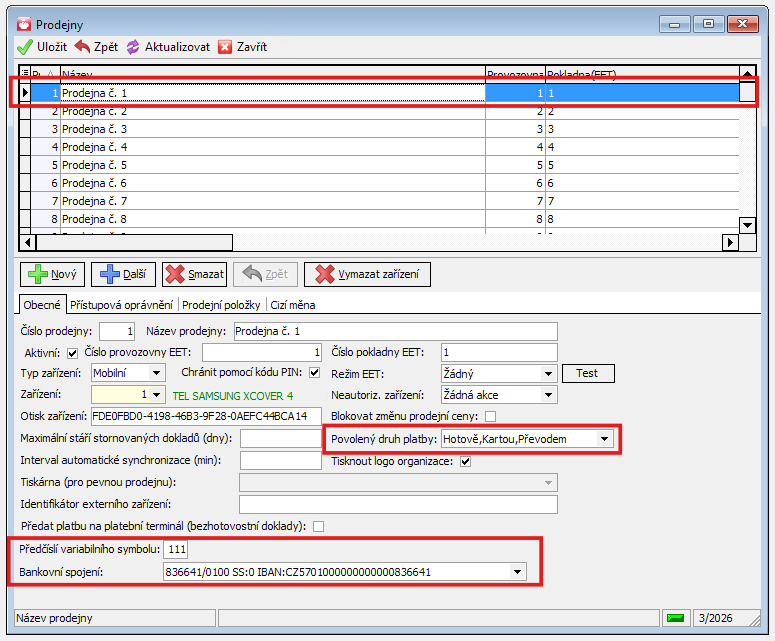Click the Test button

point(587,373)
